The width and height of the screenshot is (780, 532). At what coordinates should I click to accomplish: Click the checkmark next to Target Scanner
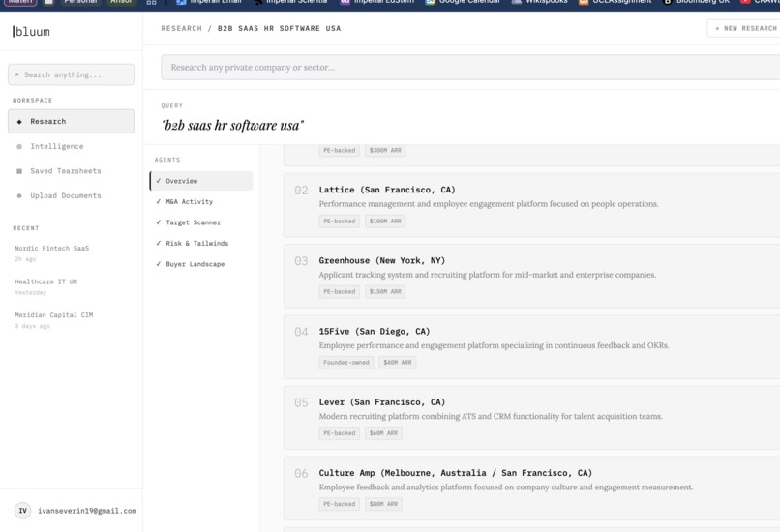click(158, 222)
